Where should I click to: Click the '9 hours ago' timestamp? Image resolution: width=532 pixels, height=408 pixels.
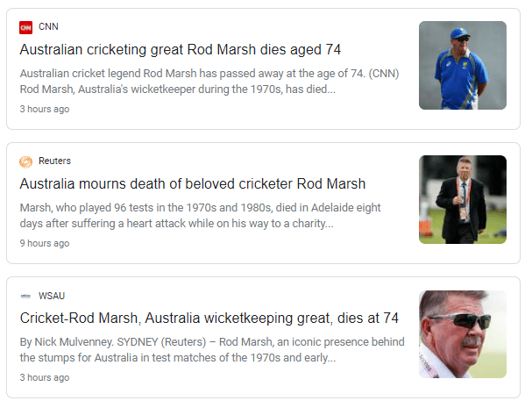(45, 244)
